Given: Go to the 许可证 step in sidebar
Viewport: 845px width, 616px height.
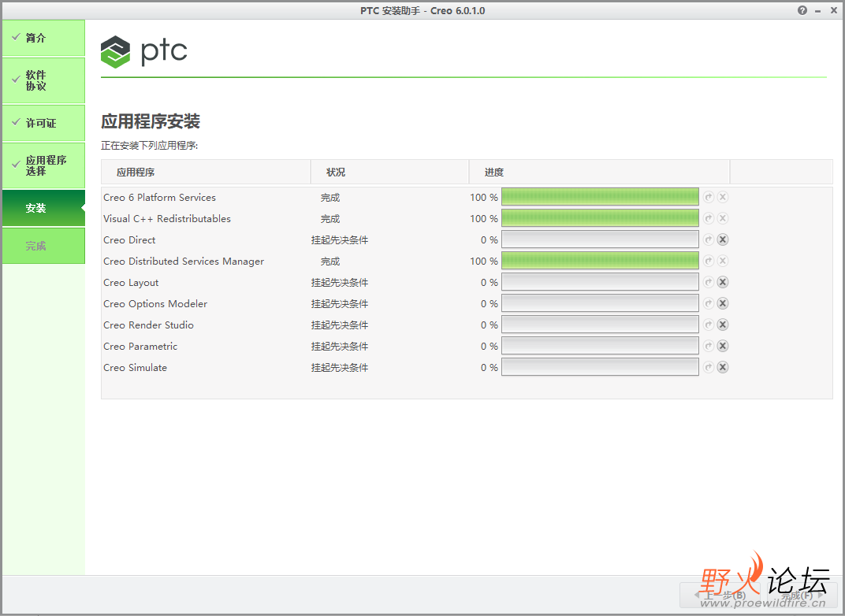Looking at the screenshot, I should coord(43,123).
